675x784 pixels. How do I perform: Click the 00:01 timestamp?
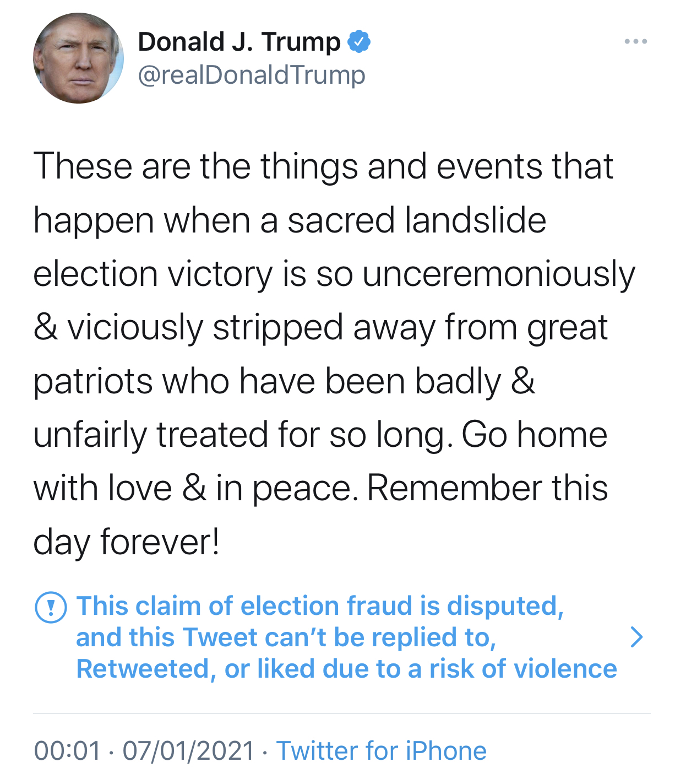68,751
